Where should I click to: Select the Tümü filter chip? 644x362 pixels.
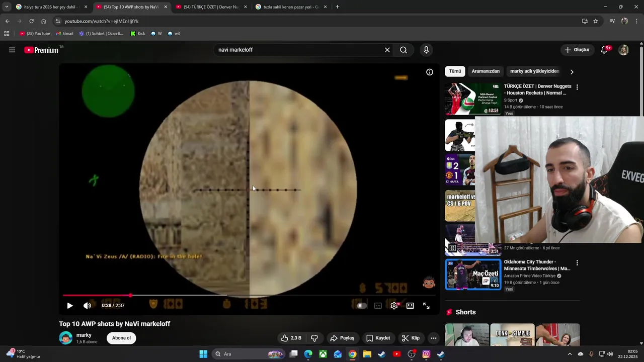455,71
